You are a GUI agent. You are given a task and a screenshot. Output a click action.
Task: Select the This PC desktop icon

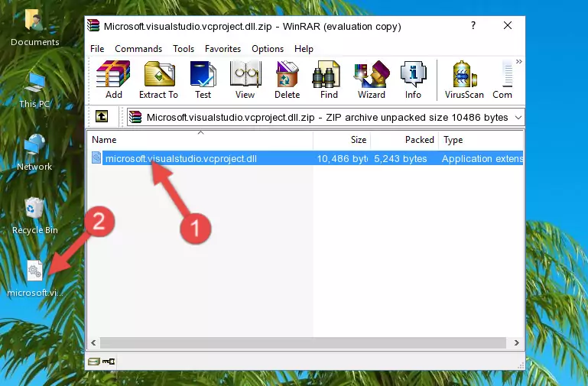(34, 90)
